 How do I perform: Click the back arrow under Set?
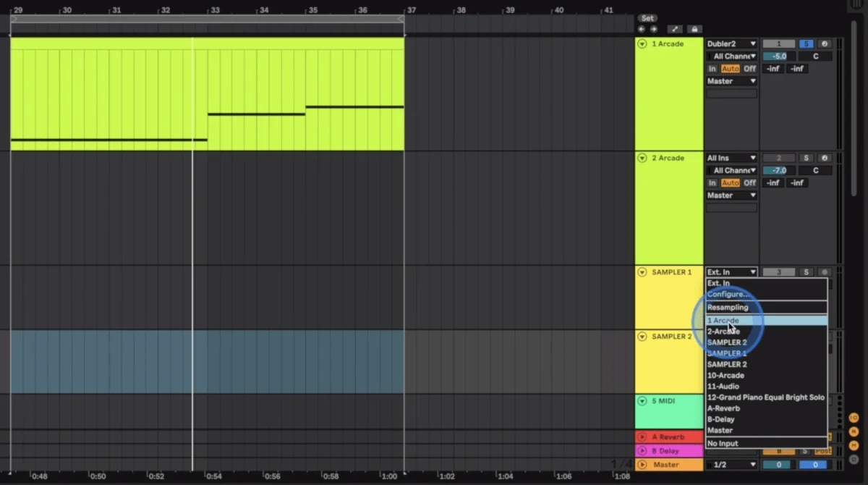[x=641, y=30]
